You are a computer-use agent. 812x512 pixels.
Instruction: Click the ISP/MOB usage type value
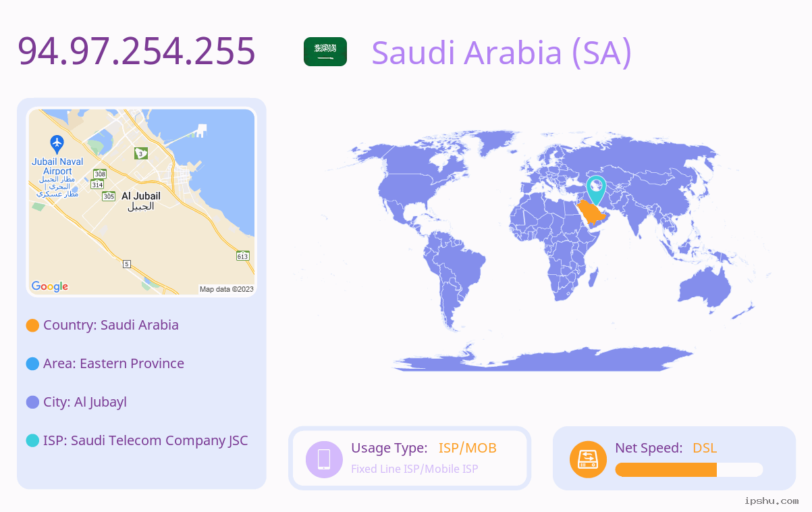tap(468, 448)
